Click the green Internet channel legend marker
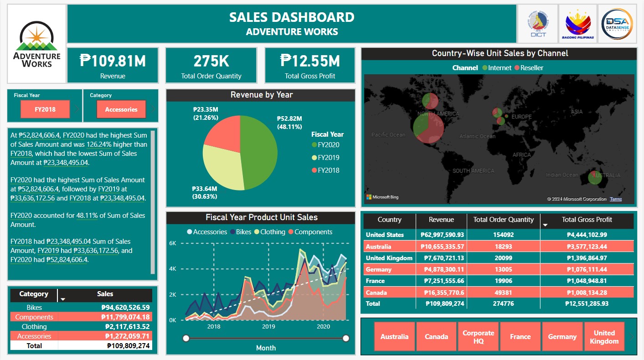The width and height of the screenshot is (644, 360). click(484, 68)
